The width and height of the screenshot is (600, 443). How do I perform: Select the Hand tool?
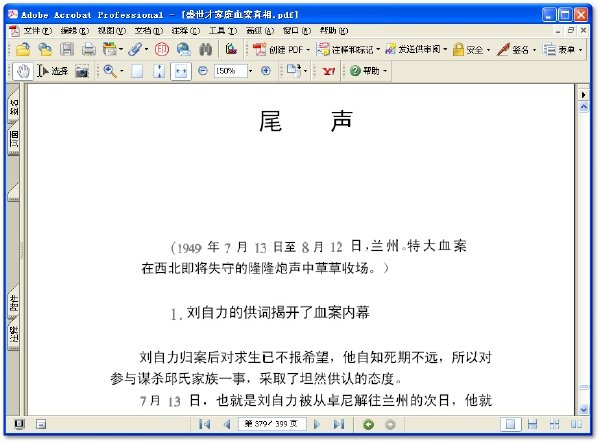23,71
